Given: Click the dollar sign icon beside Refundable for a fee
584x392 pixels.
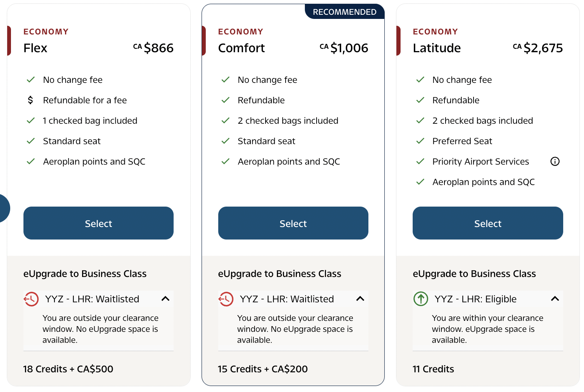Looking at the screenshot, I should [x=31, y=100].
